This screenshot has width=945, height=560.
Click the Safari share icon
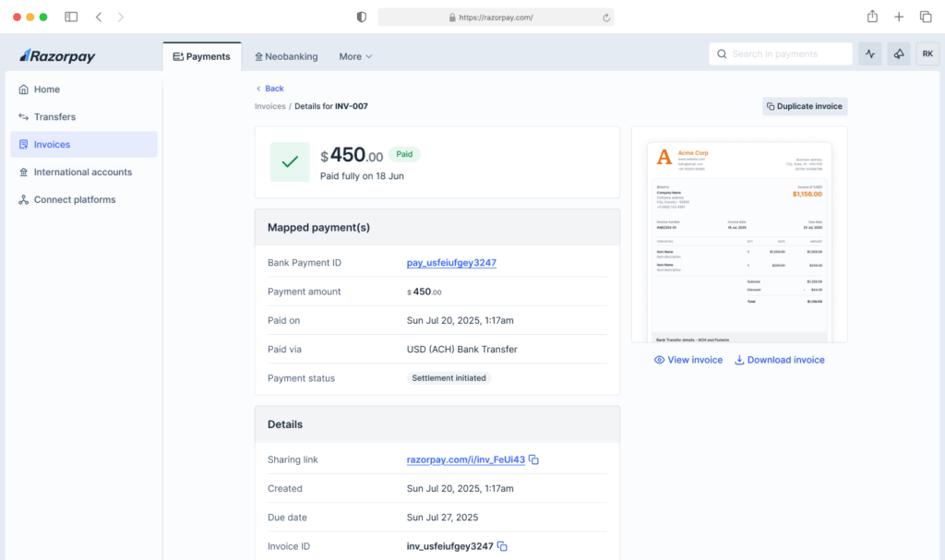pyautogui.click(x=872, y=17)
